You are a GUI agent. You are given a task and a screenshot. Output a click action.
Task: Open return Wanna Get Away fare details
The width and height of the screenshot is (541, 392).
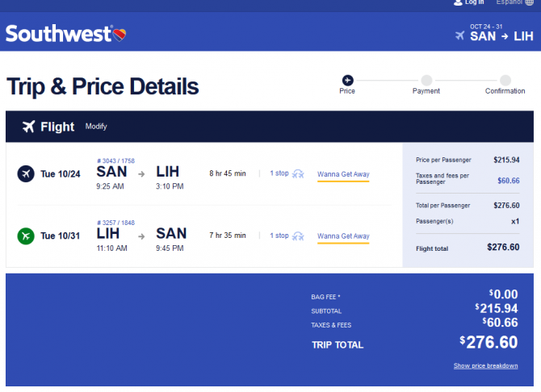pos(343,236)
